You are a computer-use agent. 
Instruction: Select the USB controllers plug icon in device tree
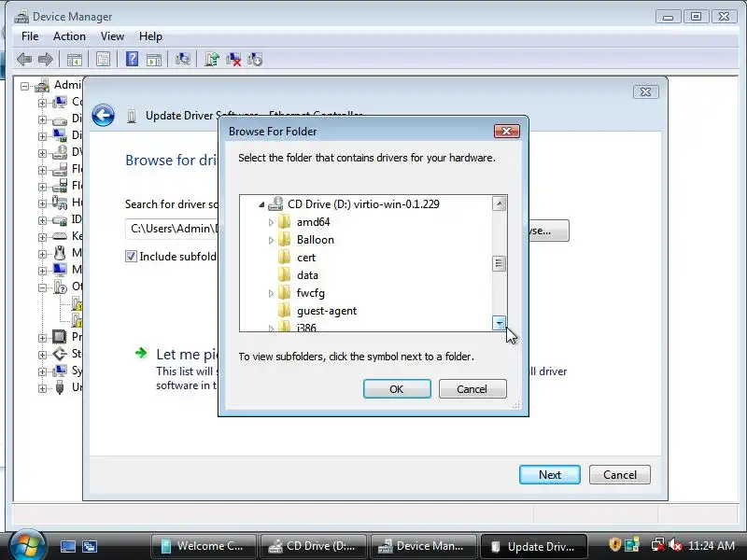(x=60, y=387)
